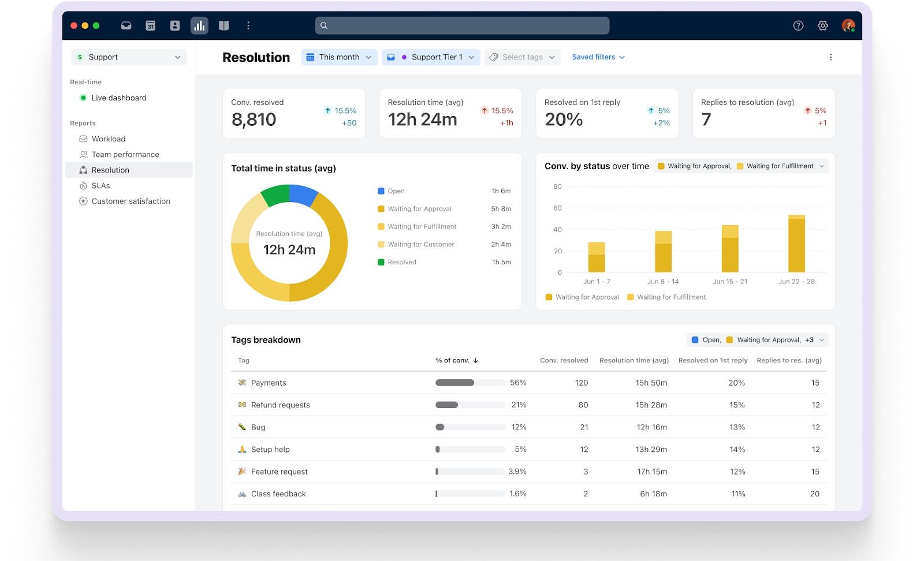
Task: Expand Saved filters menu
Action: tap(598, 57)
